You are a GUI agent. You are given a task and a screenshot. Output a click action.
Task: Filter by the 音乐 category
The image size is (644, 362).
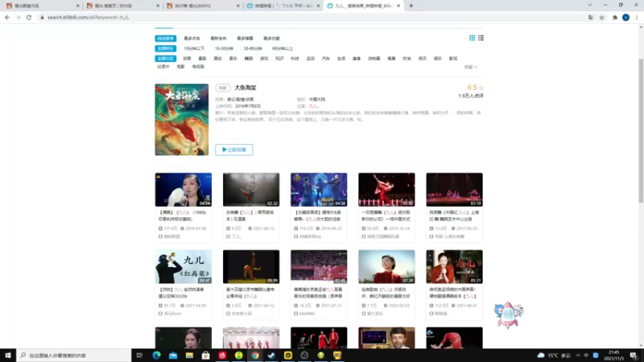click(233, 59)
